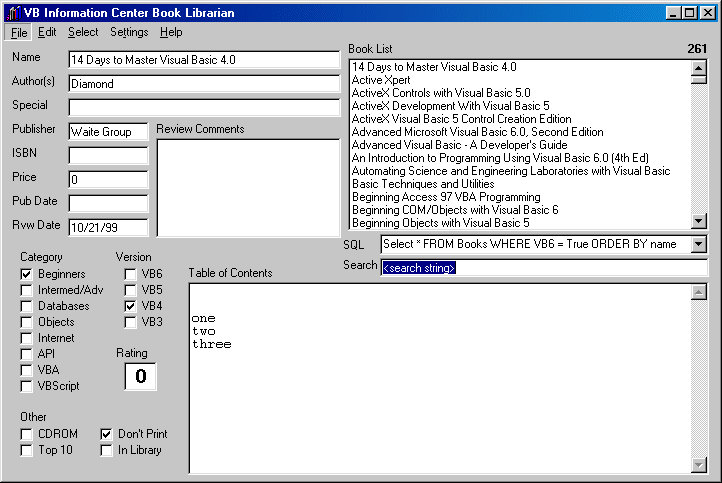Click Book List scrollbar up arrow
The width and height of the screenshot is (722, 483).
tap(699, 68)
